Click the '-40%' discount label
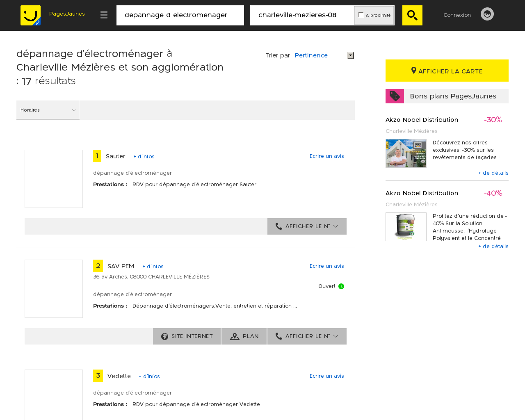 [x=493, y=193]
